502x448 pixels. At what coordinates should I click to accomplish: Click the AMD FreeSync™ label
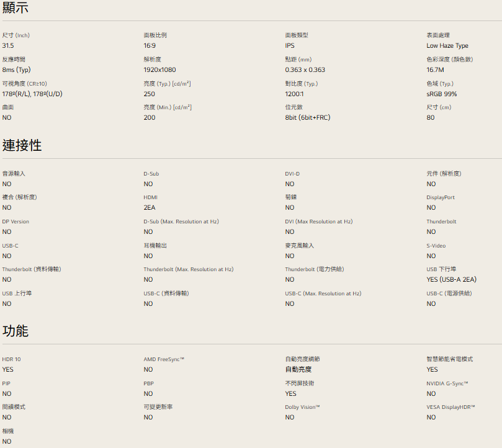(x=164, y=359)
